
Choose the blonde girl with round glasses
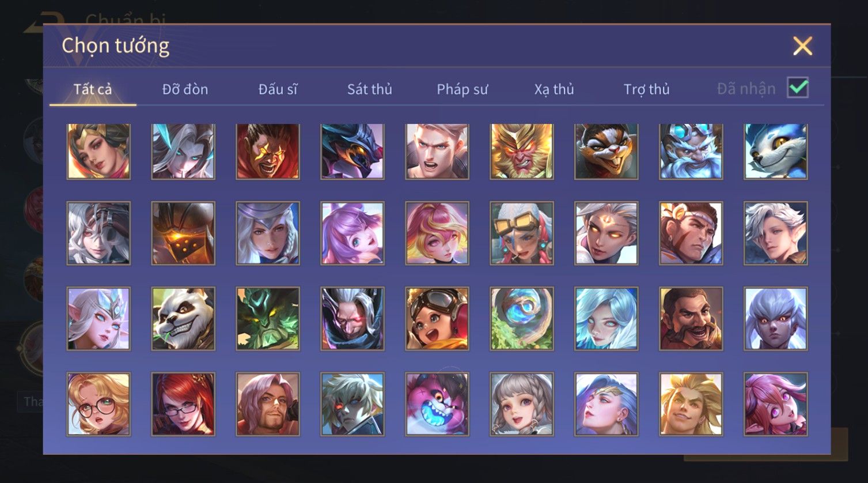[98, 403]
